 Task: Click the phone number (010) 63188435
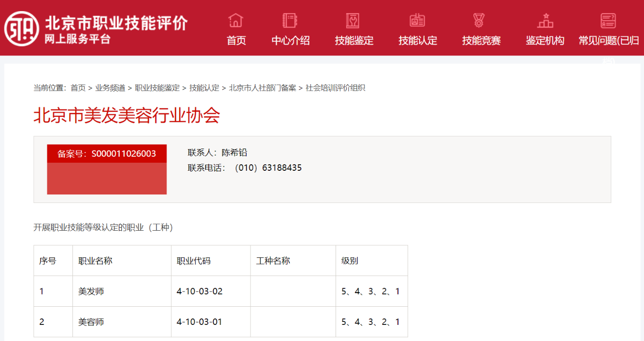click(x=268, y=168)
